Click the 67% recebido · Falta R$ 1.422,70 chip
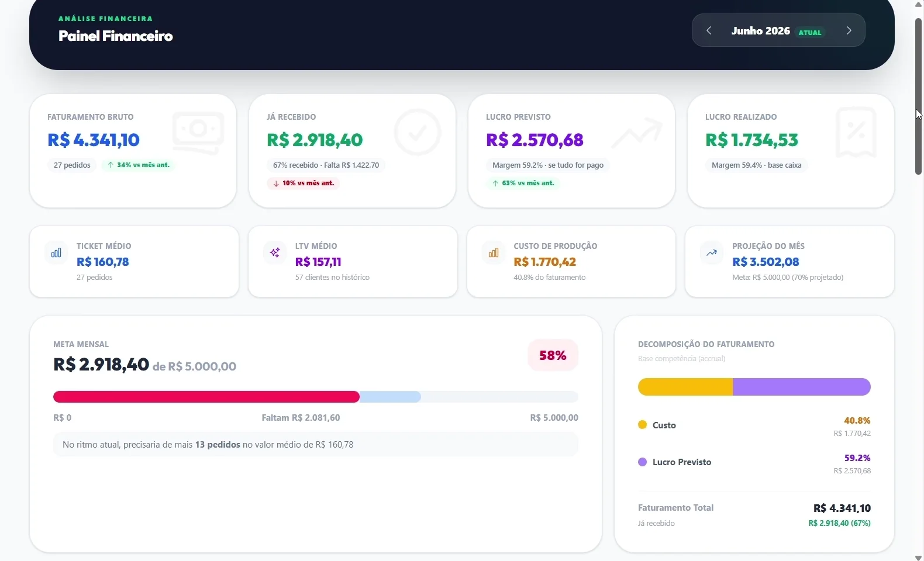Screen dimensions: 924x561 point(326,165)
